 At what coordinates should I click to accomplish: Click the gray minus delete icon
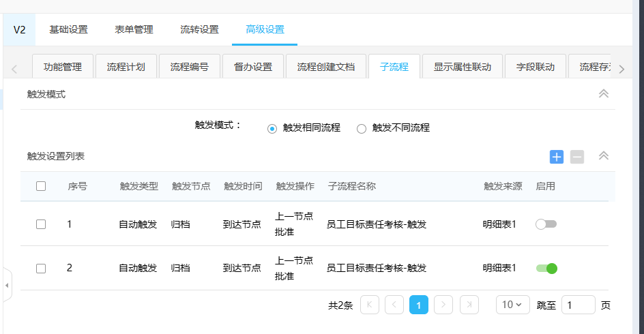[577, 157]
